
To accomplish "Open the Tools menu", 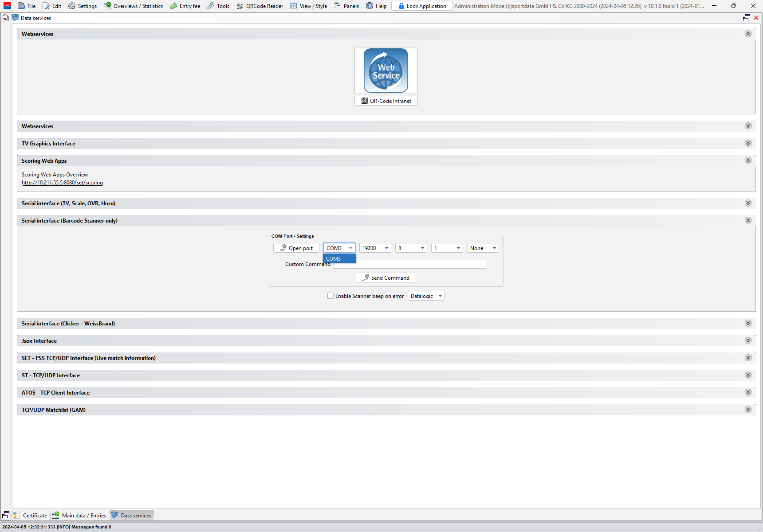I will [218, 6].
